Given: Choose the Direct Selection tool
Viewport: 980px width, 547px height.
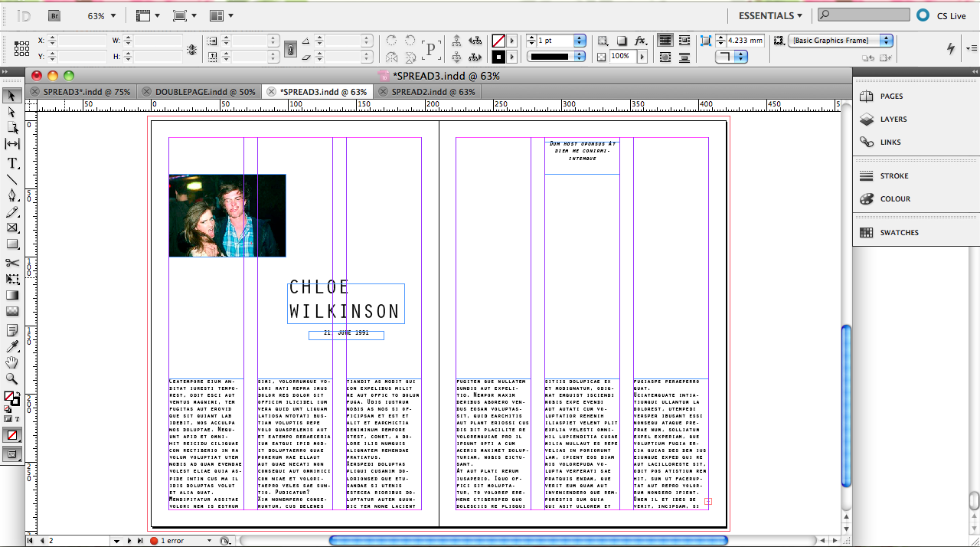Looking at the screenshot, I should 12,113.
